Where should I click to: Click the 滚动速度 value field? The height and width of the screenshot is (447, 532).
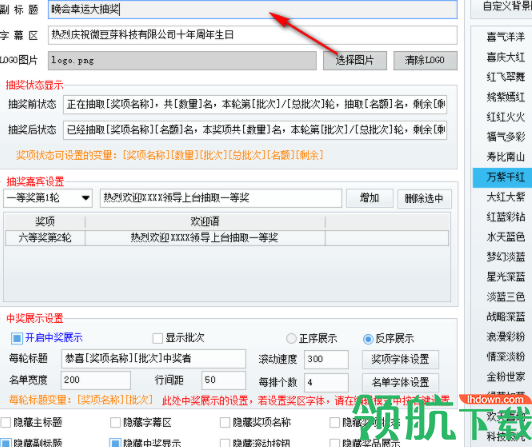point(326,359)
